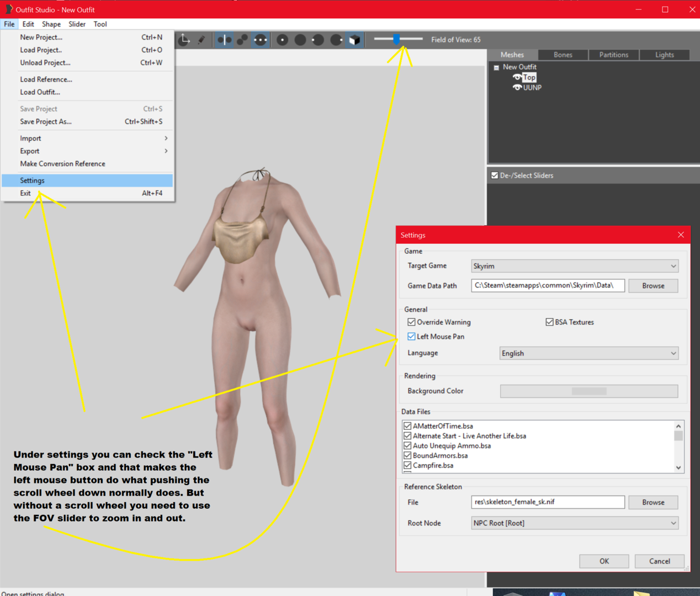The height and width of the screenshot is (596, 700).
Task: Toggle connected points edit icon
Action: 242,40
